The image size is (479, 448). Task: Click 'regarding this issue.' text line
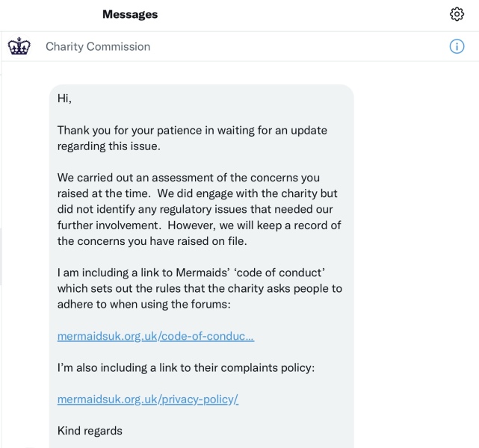pyautogui.click(x=109, y=146)
